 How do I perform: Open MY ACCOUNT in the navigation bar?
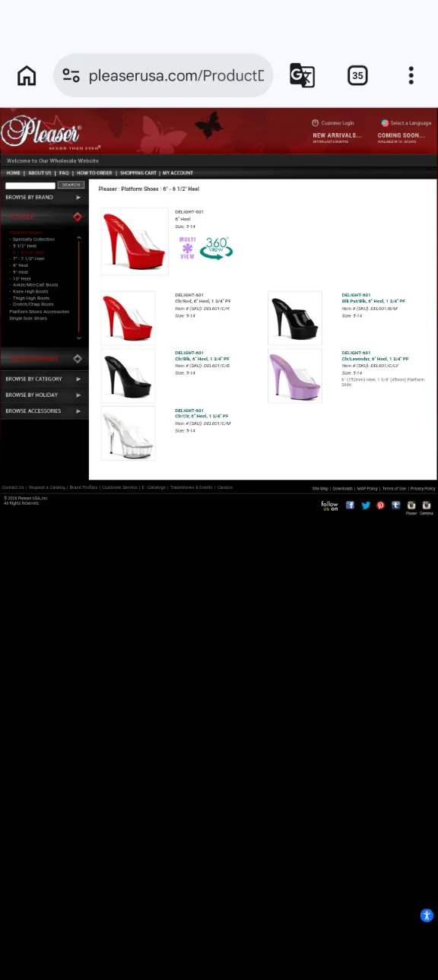178,173
